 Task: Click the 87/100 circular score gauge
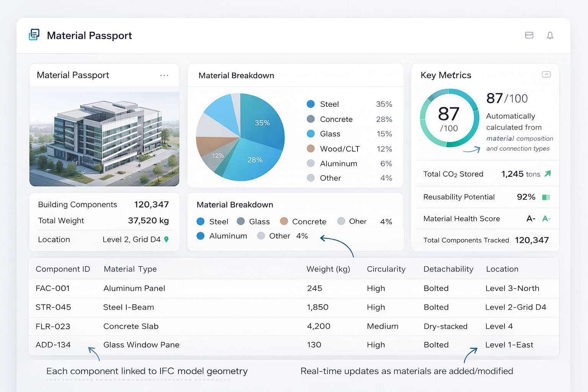tap(449, 118)
